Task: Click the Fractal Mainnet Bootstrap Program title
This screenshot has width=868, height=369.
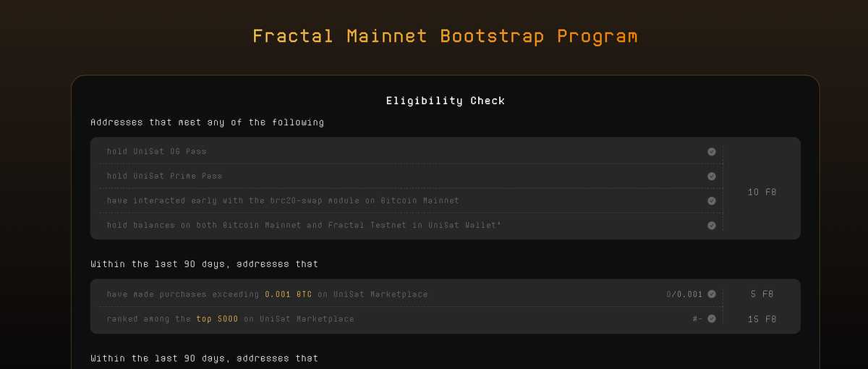Action: (x=445, y=35)
